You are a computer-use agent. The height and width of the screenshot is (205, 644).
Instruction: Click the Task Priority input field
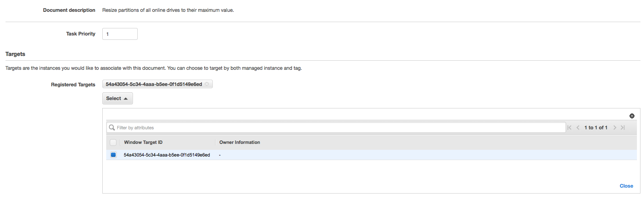tap(120, 34)
